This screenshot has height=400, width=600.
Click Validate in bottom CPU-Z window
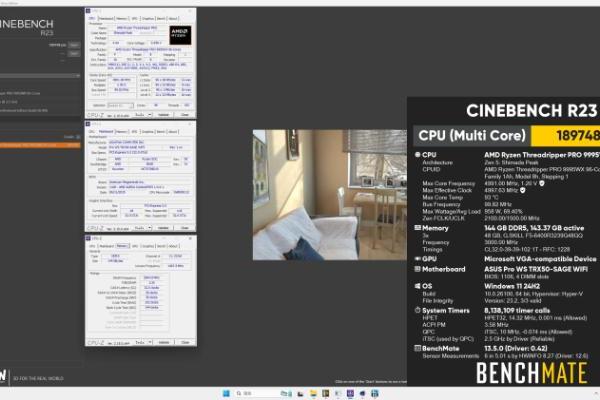(163, 342)
